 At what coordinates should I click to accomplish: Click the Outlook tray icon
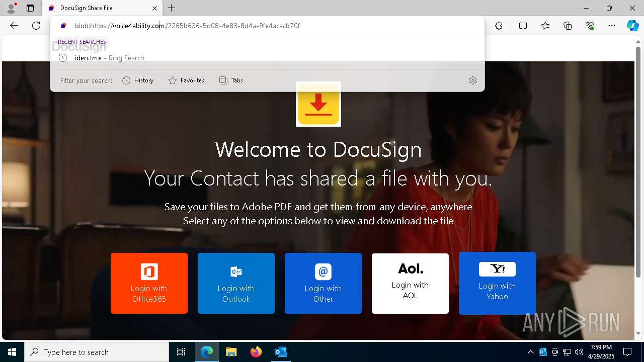point(543,352)
